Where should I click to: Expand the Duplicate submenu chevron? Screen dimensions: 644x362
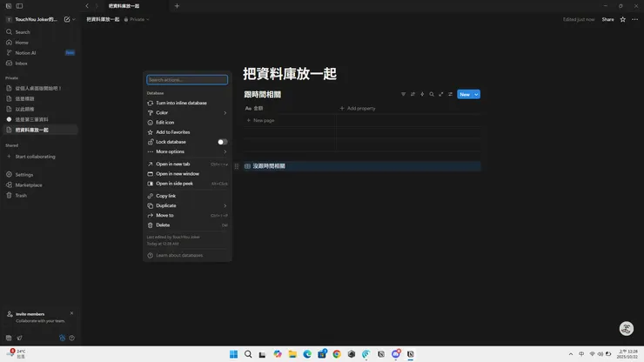click(225, 205)
